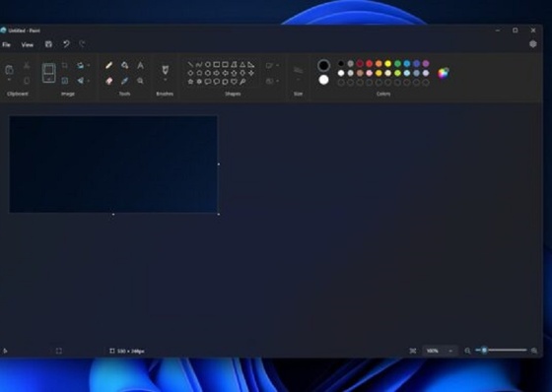Click the Resize and skew icon
Image resolution: width=552 pixels, height=392 pixels.
65,81
